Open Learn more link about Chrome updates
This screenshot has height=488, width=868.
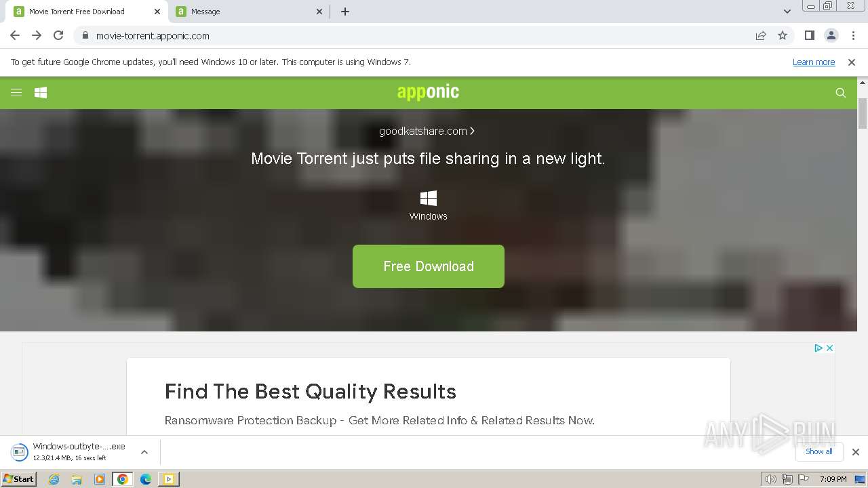click(x=814, y=62)
